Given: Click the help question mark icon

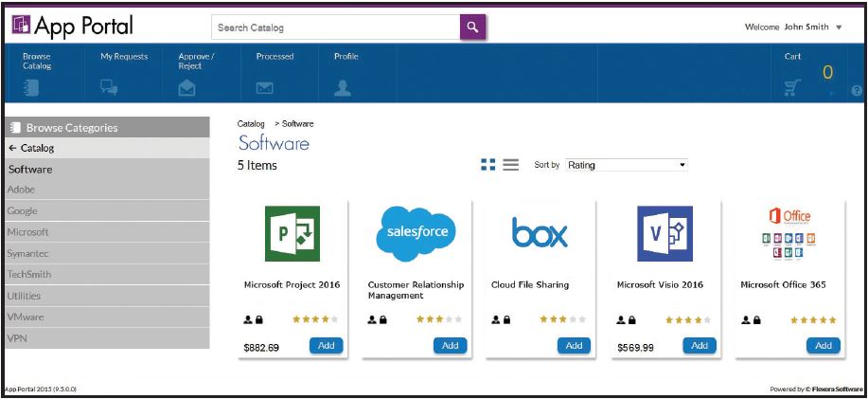Looking at the screenshot, I should pos(857,91).
